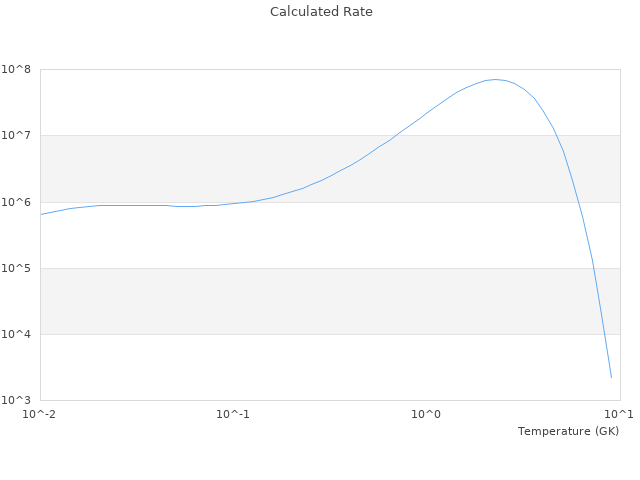The height and width of the screenshot is (480, 640).
Task: Click the white band between 10^5 and 10^6
Action: click(300, 235)
